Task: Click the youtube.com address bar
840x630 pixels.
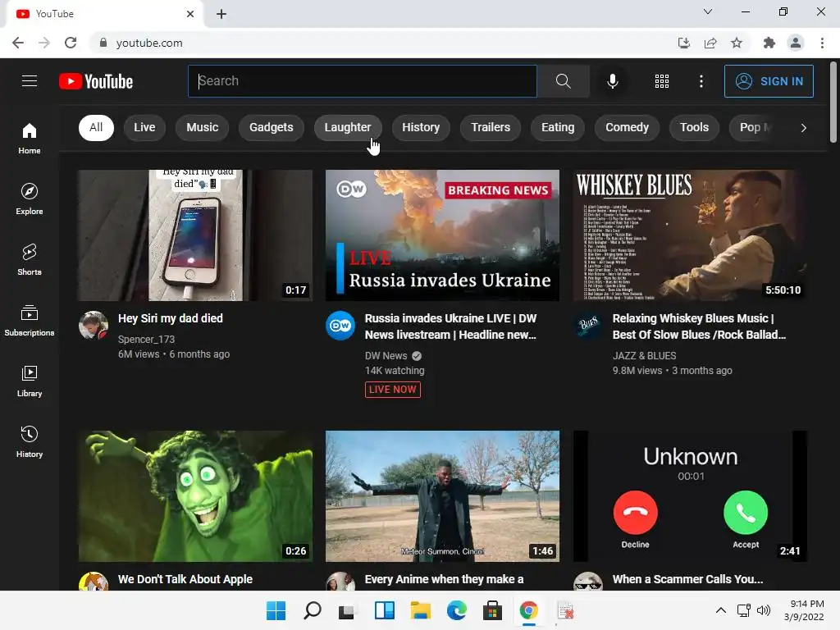Action: 381,43
